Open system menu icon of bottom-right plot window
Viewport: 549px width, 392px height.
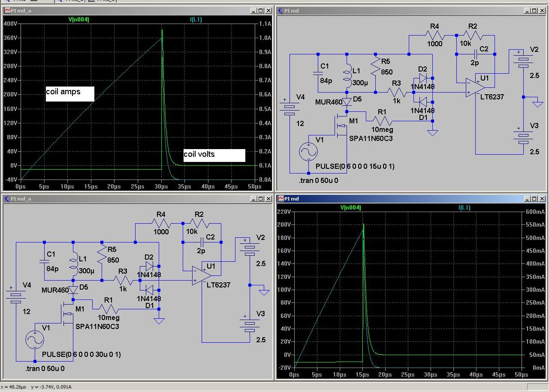(x=281, y=199)
